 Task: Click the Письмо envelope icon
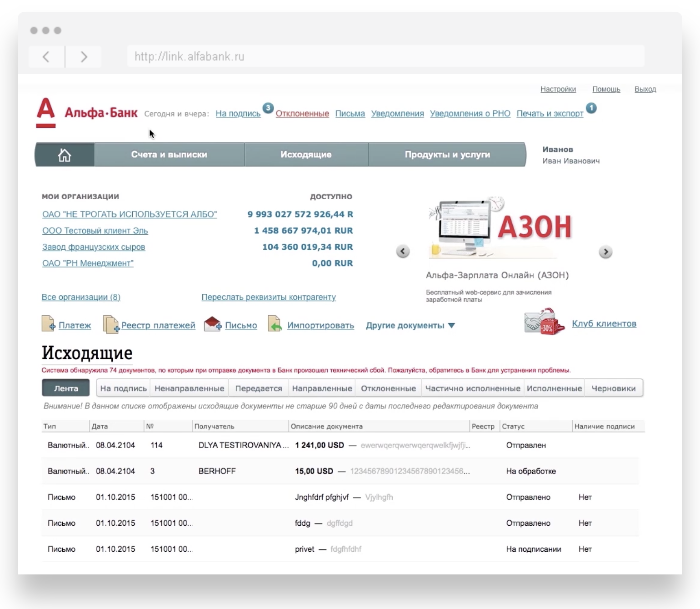212,324
